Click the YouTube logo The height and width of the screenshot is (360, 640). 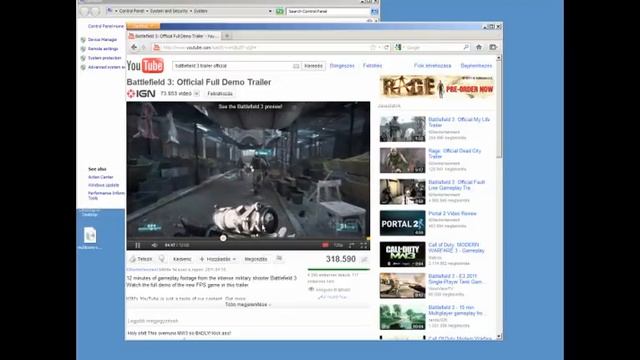point(145,65)
